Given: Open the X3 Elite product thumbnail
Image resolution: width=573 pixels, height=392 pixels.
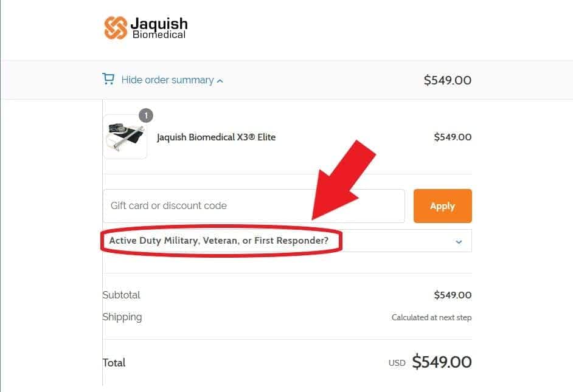Looking at the screenshot, I should [125, 137].
